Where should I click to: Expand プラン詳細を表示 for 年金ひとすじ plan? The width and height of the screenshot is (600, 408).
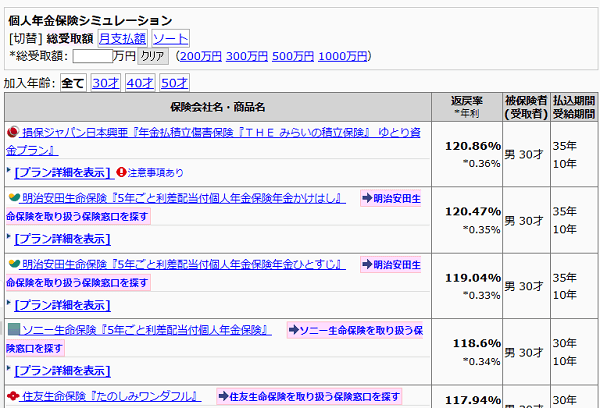tap(62, 305)
